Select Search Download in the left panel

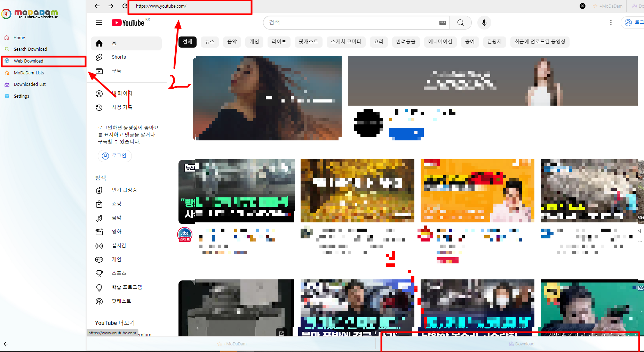click(x=30, y=49)
